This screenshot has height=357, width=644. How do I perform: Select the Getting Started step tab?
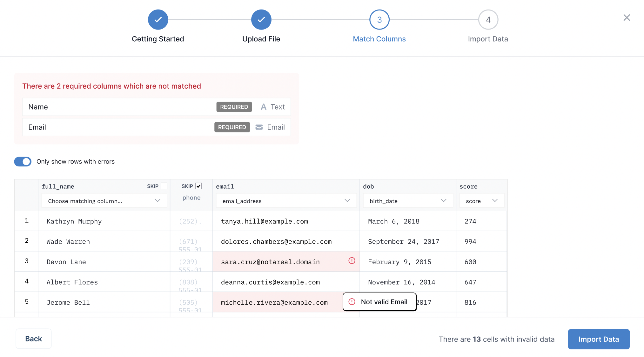(x=158, y=19)
